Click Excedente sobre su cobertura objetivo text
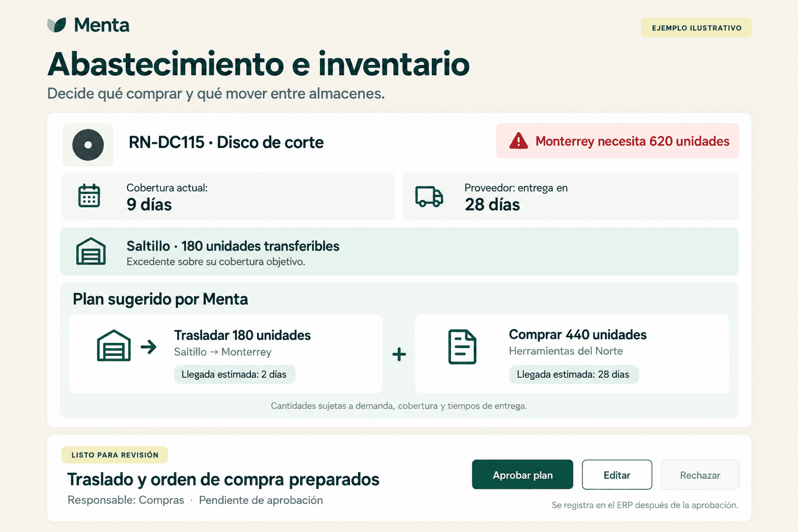Screen dimensions: 798x532 click(216, 262)
